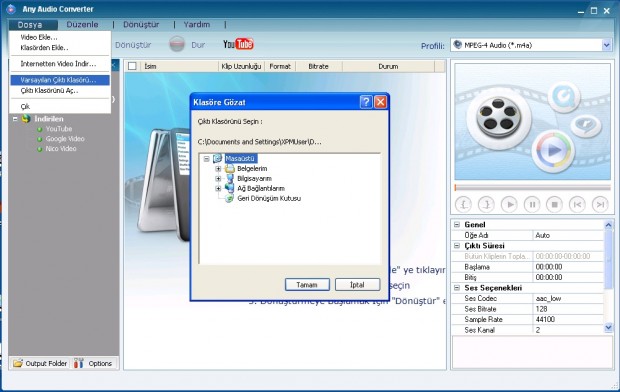Click the green bullet beside Google Video
Viewport: 620px width, 392px height.
tap(39, 139)
